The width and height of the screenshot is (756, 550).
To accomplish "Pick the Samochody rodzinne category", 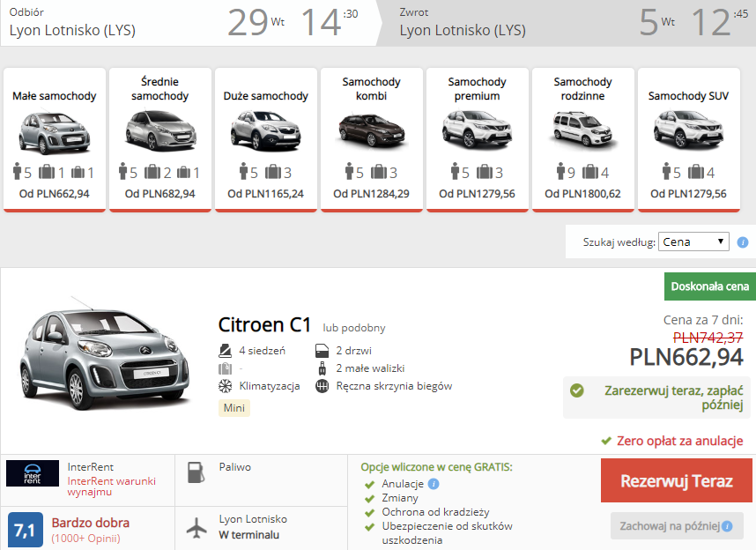I will tap(583, 139).
